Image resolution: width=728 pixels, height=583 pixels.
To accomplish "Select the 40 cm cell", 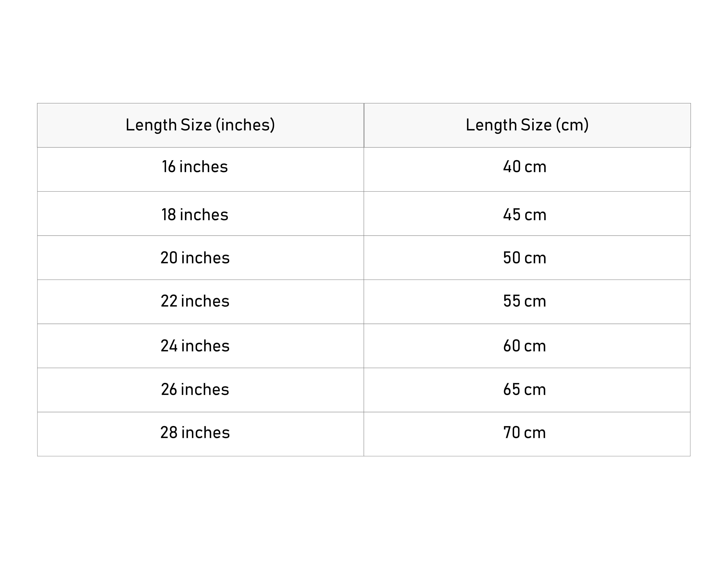I will [527, 169].
